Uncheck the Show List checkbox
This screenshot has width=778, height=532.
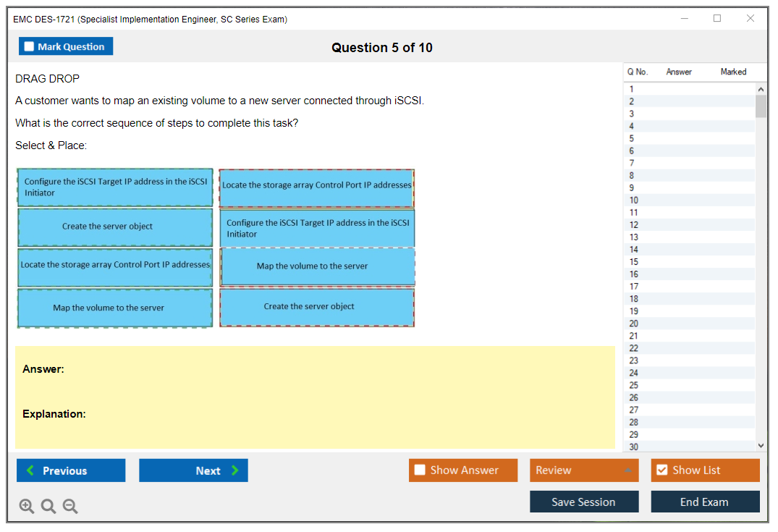point(661,470)
